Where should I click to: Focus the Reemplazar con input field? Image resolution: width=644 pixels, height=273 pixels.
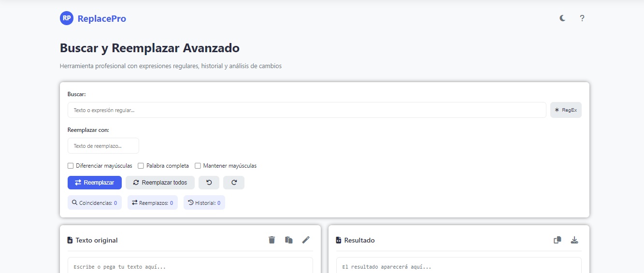click(103, 146)
